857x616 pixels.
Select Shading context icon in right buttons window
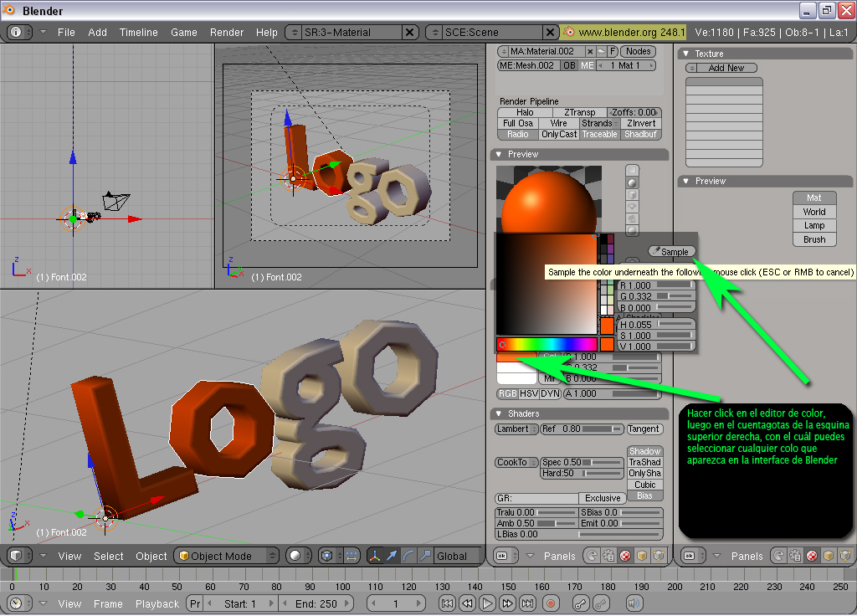812,556
